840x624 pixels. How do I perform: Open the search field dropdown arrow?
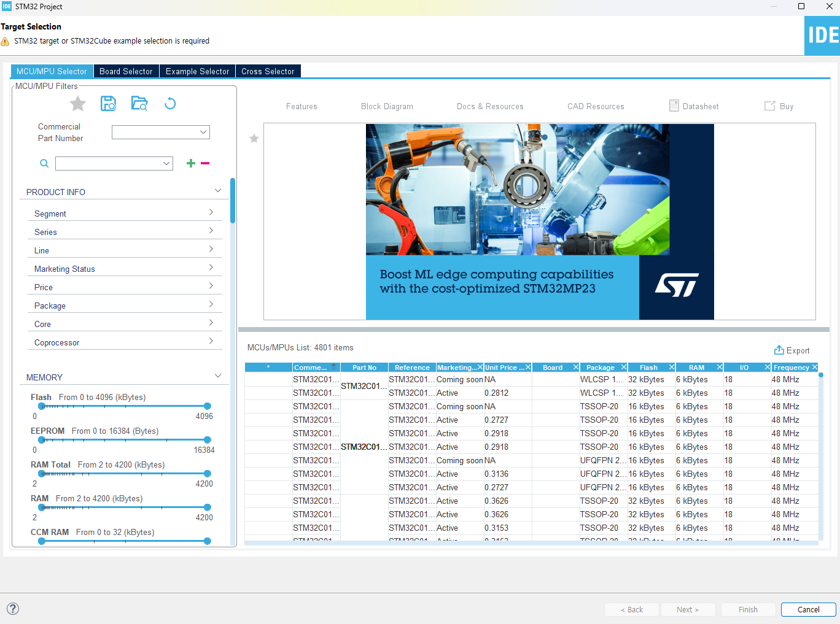(x=166, y=163)
